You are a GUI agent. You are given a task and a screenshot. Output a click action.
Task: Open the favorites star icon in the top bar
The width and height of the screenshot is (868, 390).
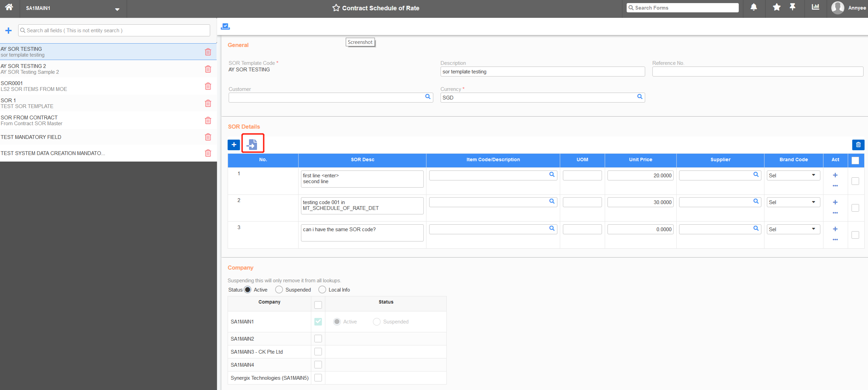[777, 7]
